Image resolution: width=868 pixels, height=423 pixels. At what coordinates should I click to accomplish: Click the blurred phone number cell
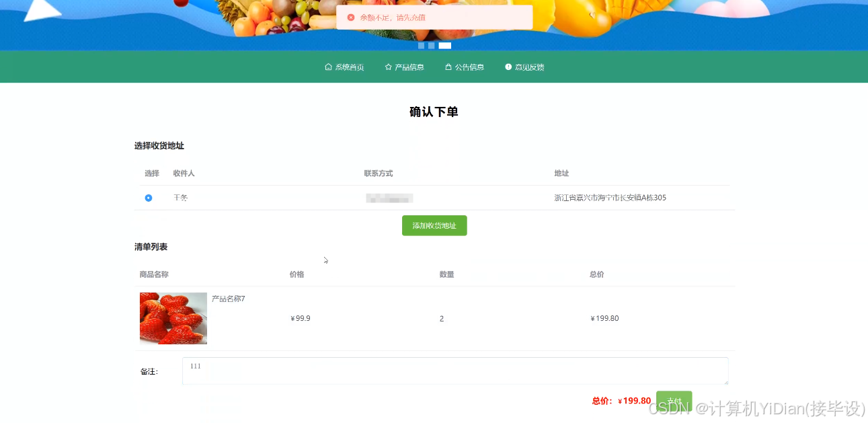[389, 198]
